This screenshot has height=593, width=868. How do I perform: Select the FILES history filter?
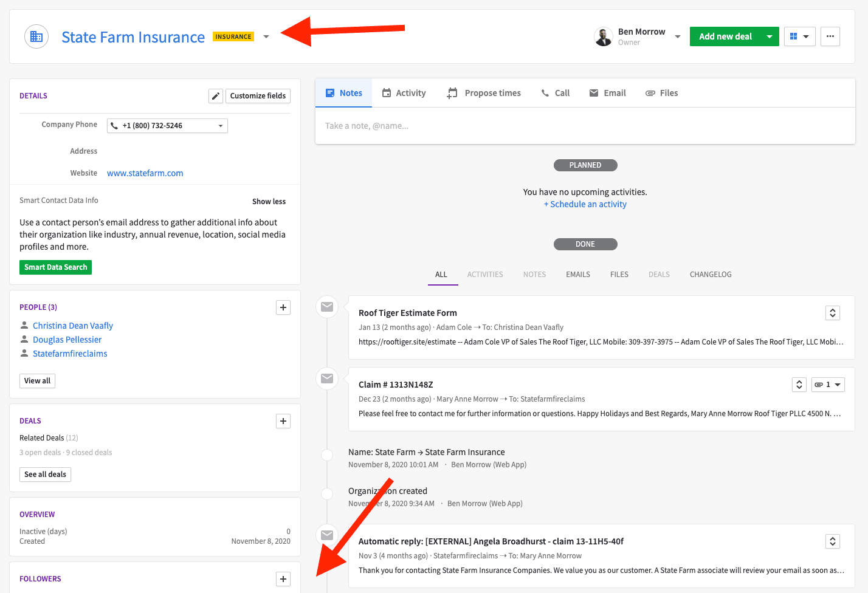[x=619, y=275]
